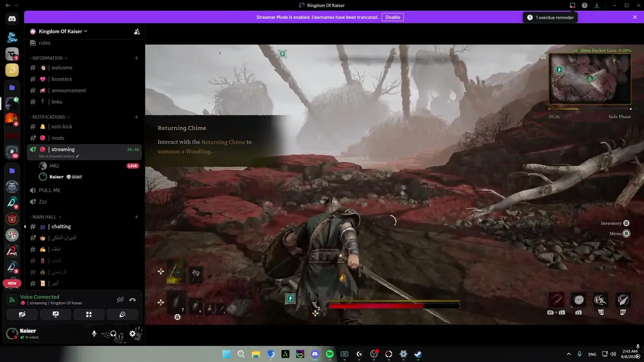Open the chatting channel
The width and height of the screenshot is (644, 362).
pos(84,227)
